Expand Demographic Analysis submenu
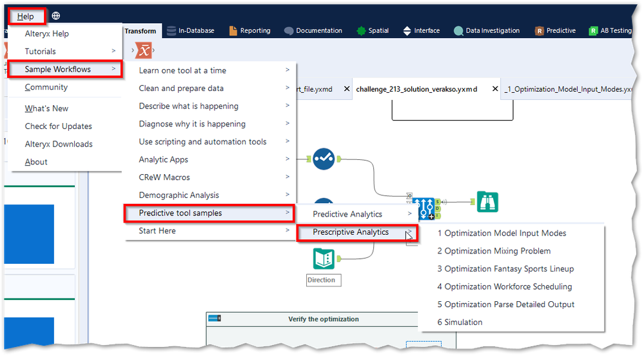The height and width of the screenshot is (356, 644). click(x=211, y=195)
